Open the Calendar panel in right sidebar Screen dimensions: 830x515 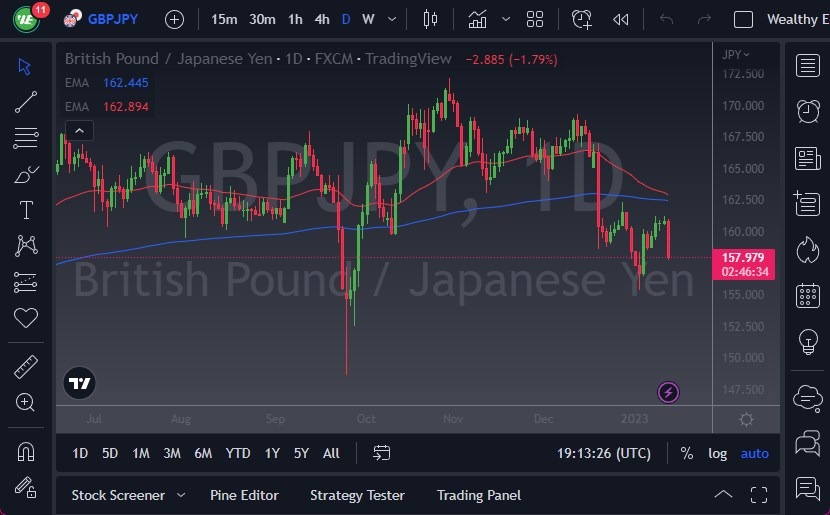(807, 295)
